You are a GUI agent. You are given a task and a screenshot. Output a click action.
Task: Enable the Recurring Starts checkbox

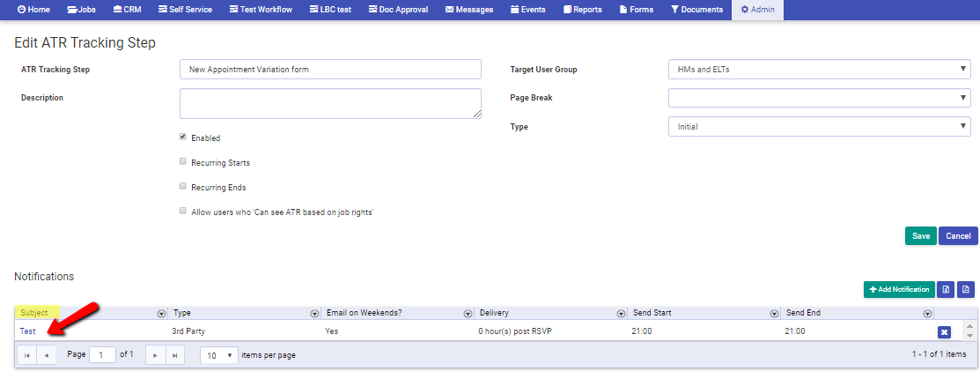tap(183, 161)
